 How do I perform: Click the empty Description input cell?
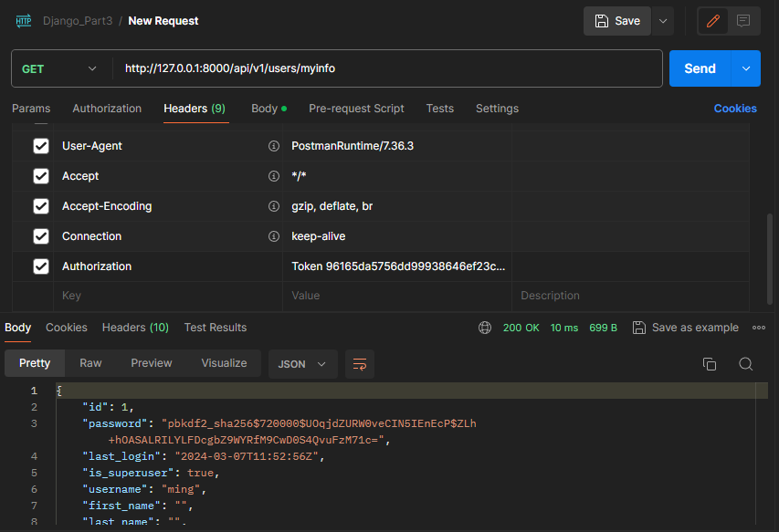click(630, 296)
